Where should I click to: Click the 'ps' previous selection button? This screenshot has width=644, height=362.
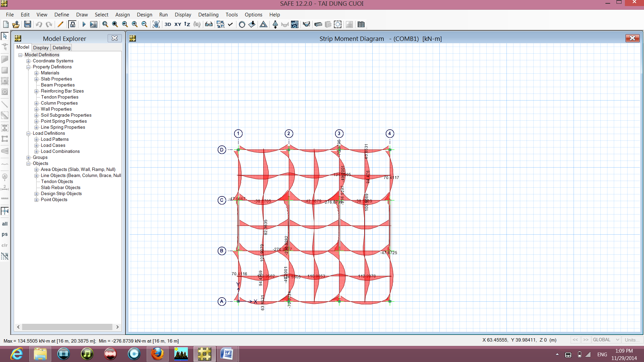tap(5, 234)
